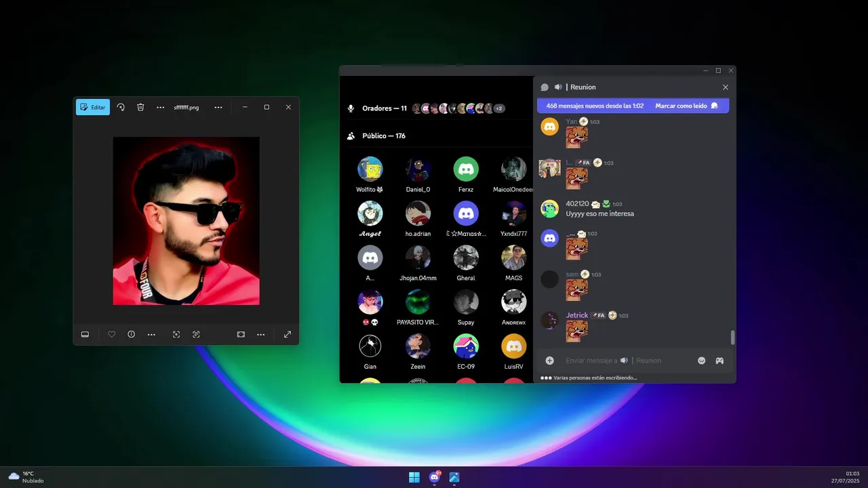Viewport: 868px width, 488px height.
Task: Click the text scan icon in Photos
Action: (x=196, y=334)
